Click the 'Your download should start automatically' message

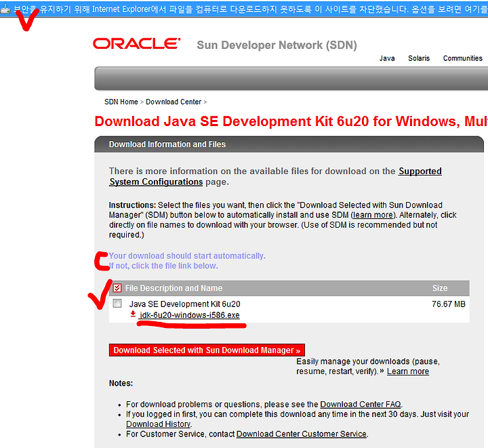point(187,256)
